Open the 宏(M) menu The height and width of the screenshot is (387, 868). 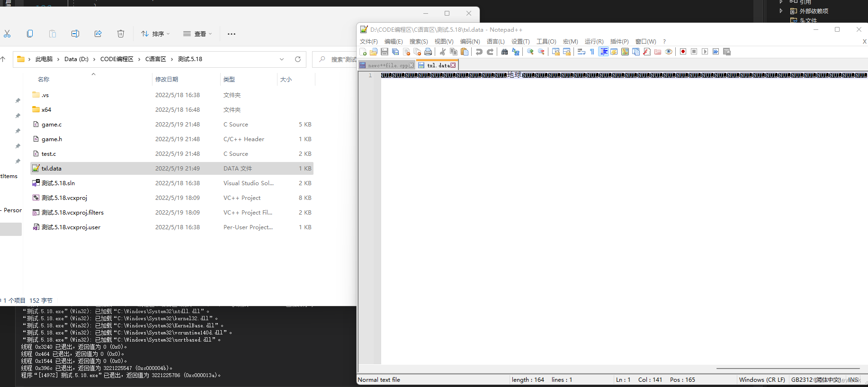click(x=570, y=42)
